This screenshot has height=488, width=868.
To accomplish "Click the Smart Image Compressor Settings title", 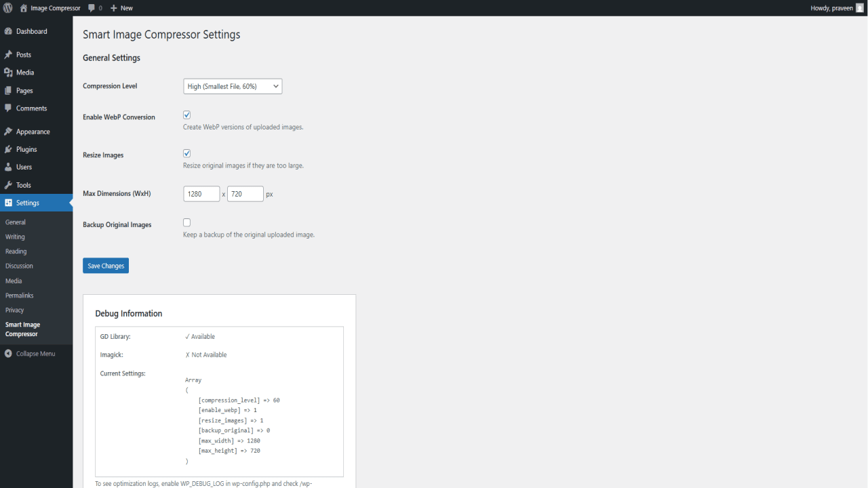I will (161, 35).
